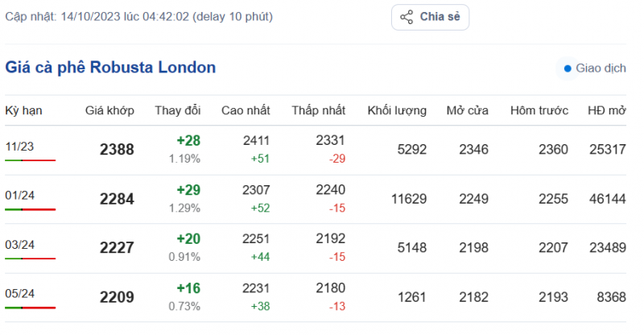The width and height of the screenshot is (644, 335).
Task: Open the Giá cà phê Robusta London heading
Action: 110,68
